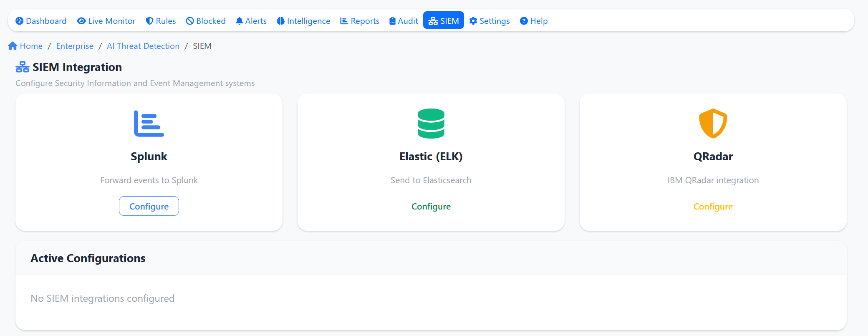The image size is (868, 336).
Task: Select the active SIEM tab
Action: pyautogui.click(x=444, y=20)
